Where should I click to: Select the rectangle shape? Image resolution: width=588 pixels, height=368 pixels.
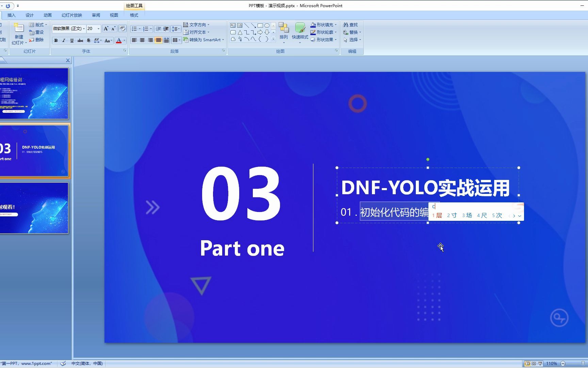click(x=260, y=26)
